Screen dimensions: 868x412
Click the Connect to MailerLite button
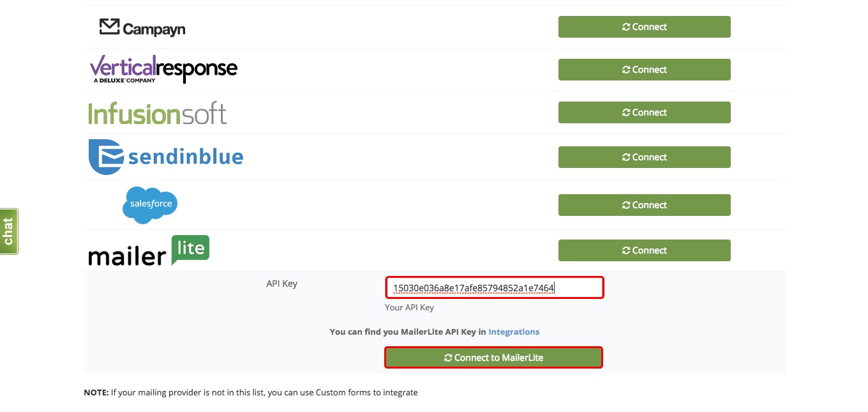(493, 358)
